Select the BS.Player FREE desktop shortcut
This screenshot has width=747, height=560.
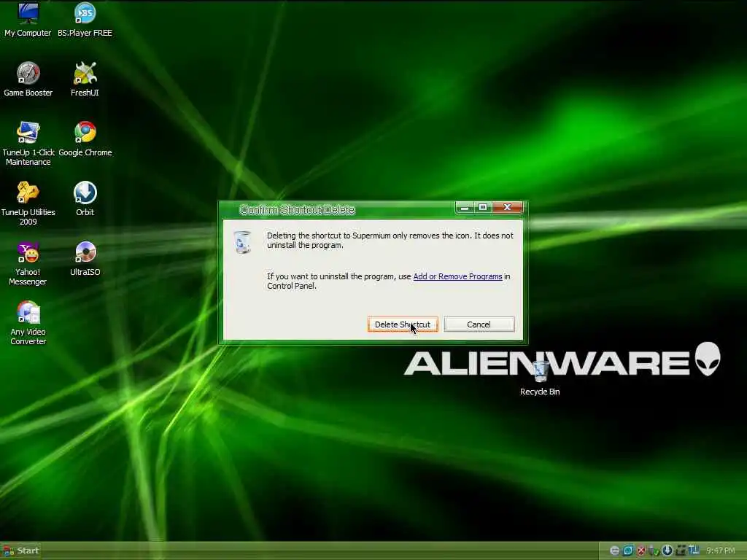pyautogui.click(x=85, y=20)
